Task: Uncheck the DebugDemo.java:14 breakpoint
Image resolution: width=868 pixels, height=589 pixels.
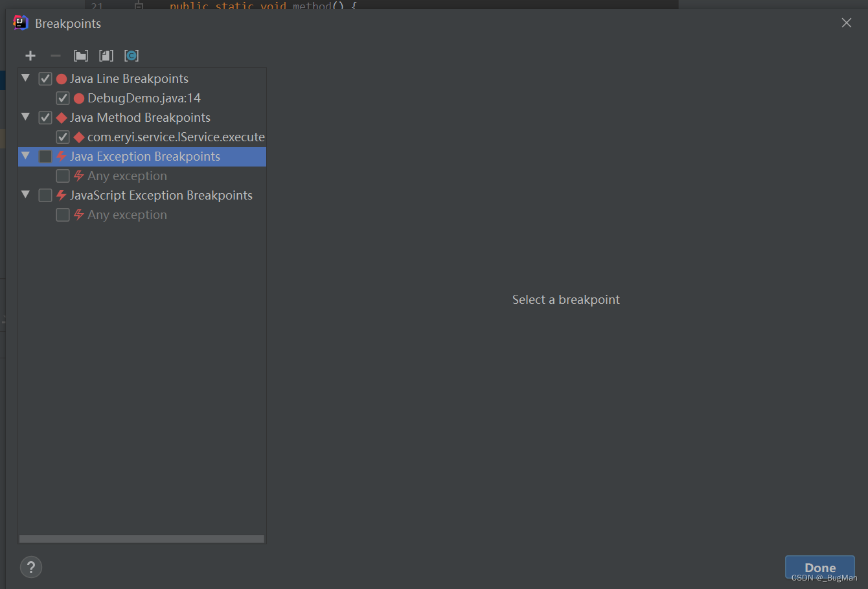Action: point(63,98)
